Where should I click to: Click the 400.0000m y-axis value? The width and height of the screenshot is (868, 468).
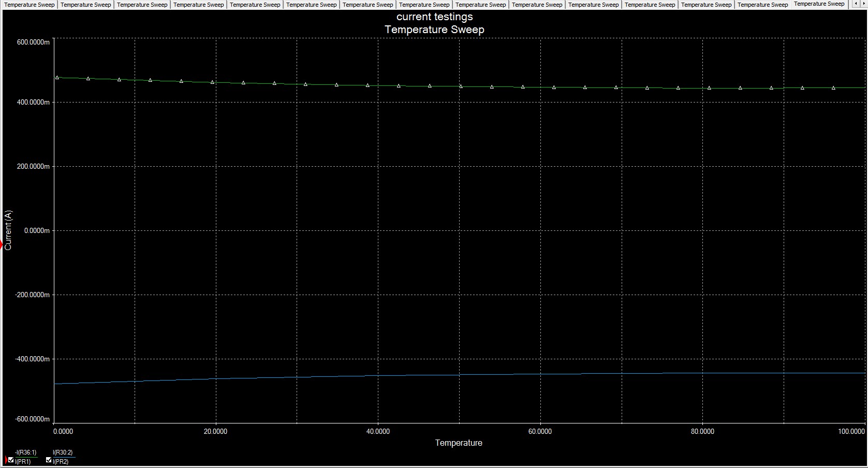pyautogui.click(x=34, y=103)
